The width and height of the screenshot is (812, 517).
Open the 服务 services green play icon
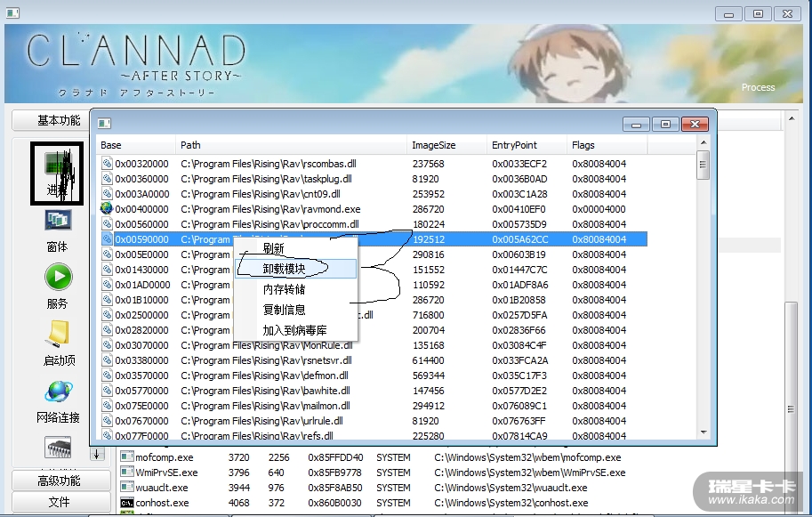click(x=58, y=277)
